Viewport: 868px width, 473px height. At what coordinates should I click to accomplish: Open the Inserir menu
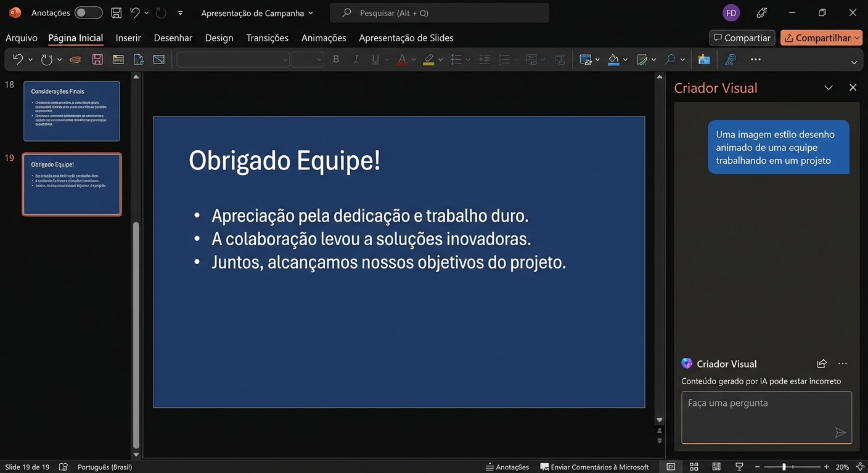click(128, 38)
